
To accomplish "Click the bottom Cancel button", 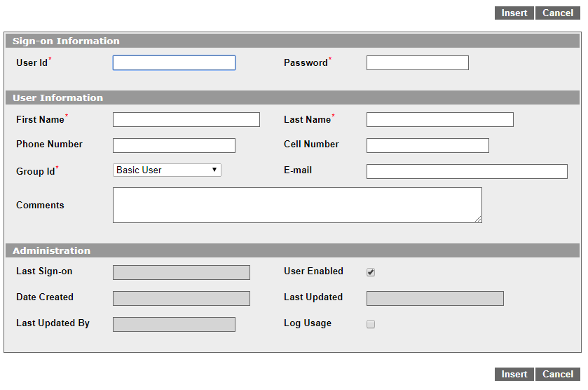I will point(558,375).
